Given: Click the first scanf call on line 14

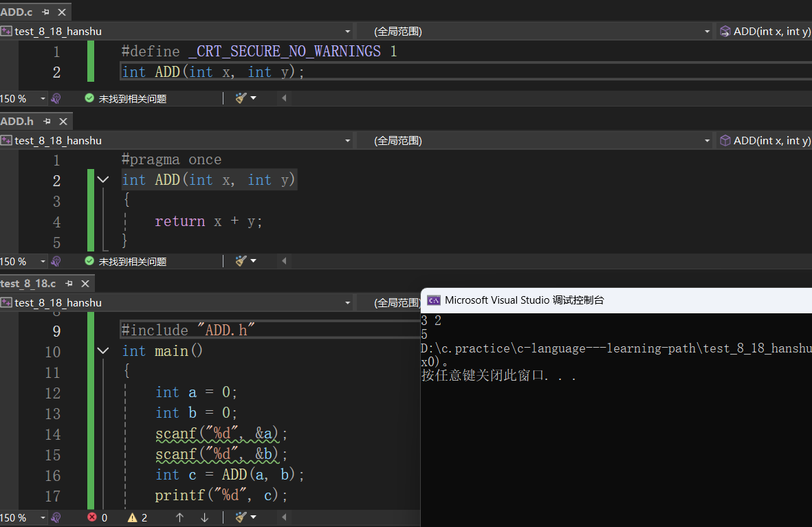Looking at the screenshot, I should (221, 434).
